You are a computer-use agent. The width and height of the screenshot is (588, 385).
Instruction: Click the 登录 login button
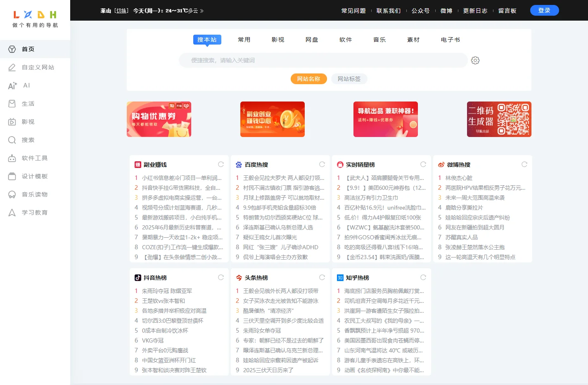point(545,10)
